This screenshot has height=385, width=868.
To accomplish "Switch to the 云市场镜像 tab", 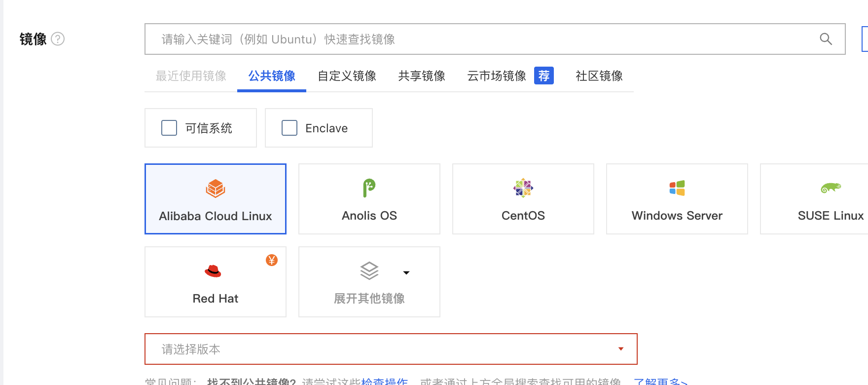I will (x=497, y=76).
